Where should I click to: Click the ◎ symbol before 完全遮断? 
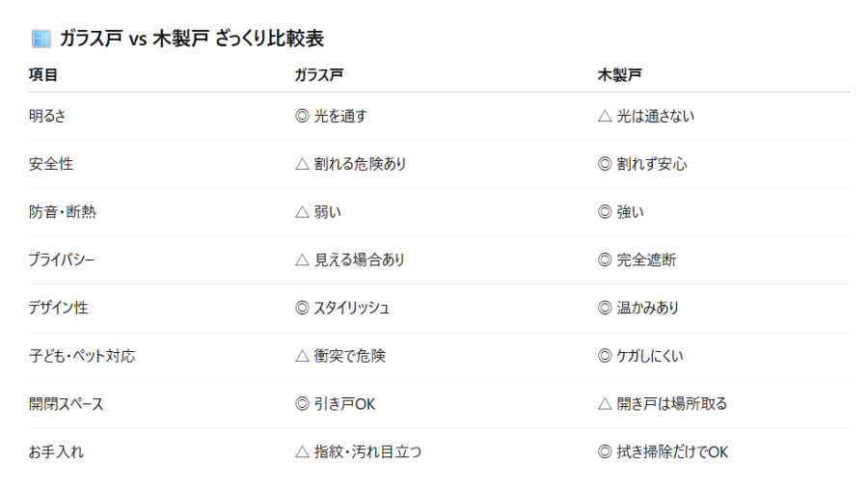605,259
